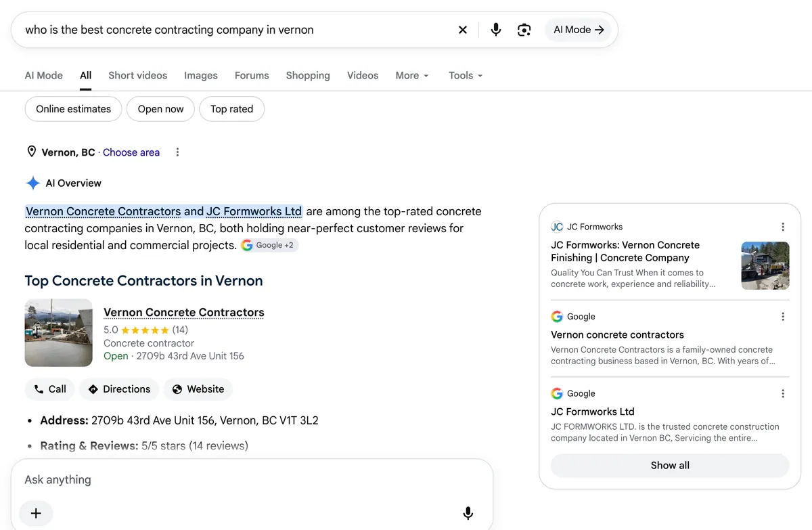Apply the Open now filter chip
Viewport: 812px width, 530px height.
point(160,109)
